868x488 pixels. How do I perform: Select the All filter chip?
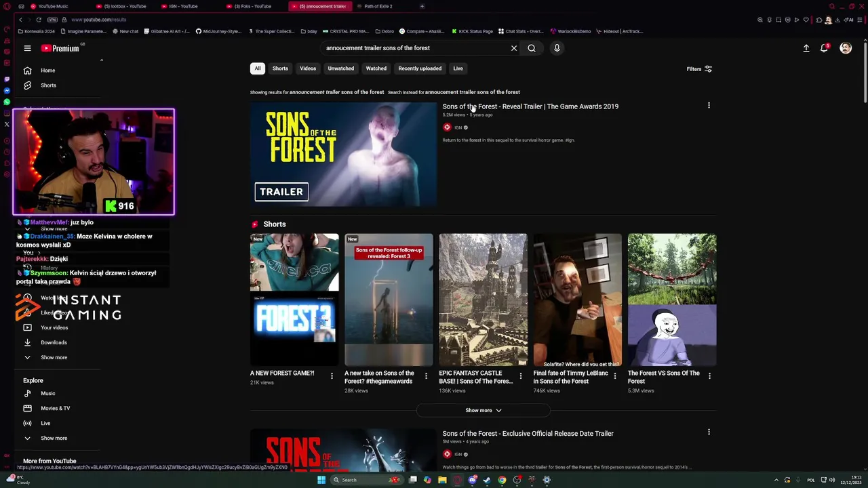[x=258, y=68]
